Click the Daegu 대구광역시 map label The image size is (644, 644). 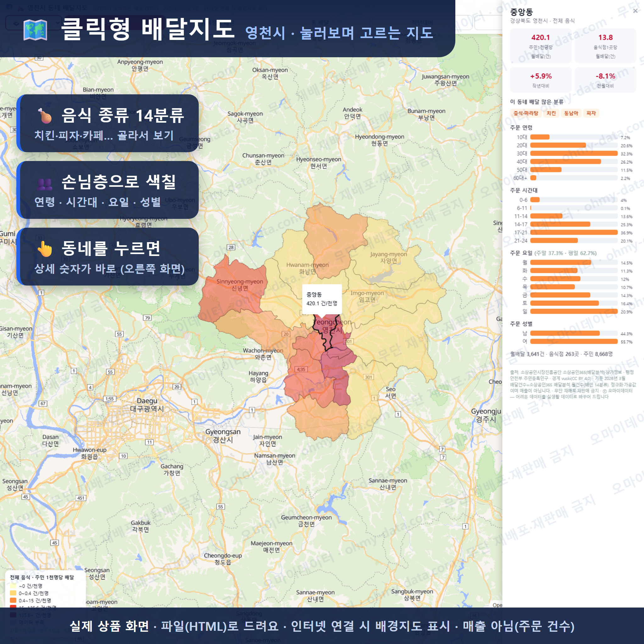click(147, 405)
